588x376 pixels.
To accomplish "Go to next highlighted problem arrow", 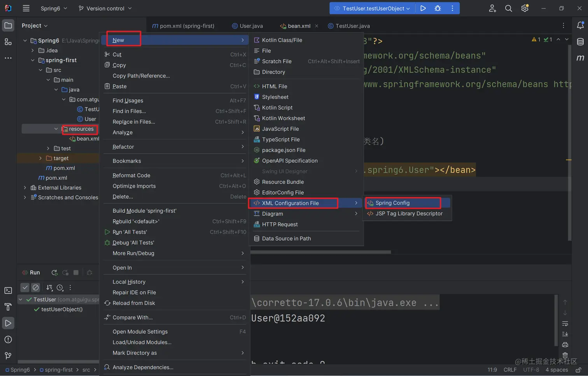I will tap(567, 39).
